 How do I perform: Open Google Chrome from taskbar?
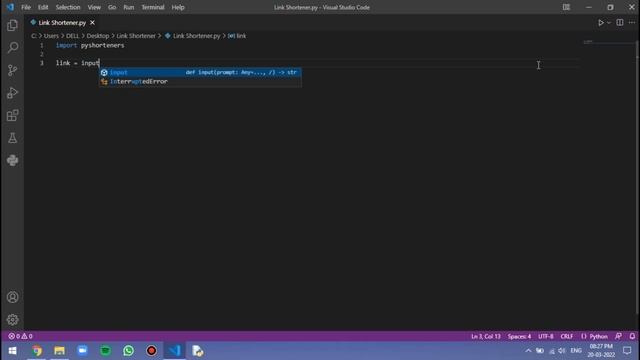click(37, 351)
